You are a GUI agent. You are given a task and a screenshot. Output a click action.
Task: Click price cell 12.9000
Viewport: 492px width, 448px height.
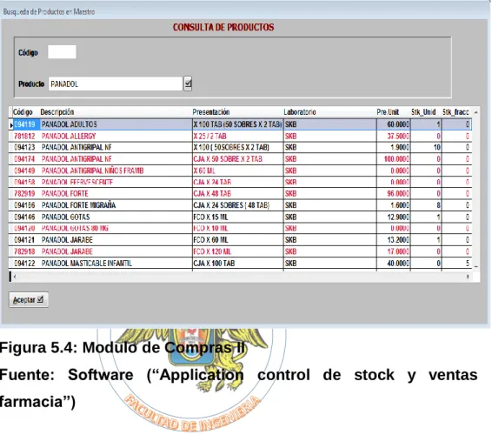tap(394, 217)
